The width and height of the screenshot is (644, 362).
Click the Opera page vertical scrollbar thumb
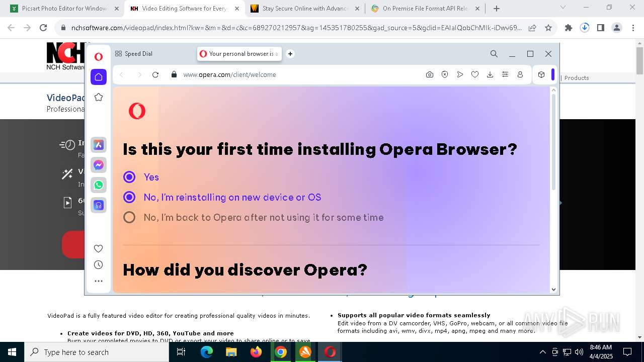point(554,142)
